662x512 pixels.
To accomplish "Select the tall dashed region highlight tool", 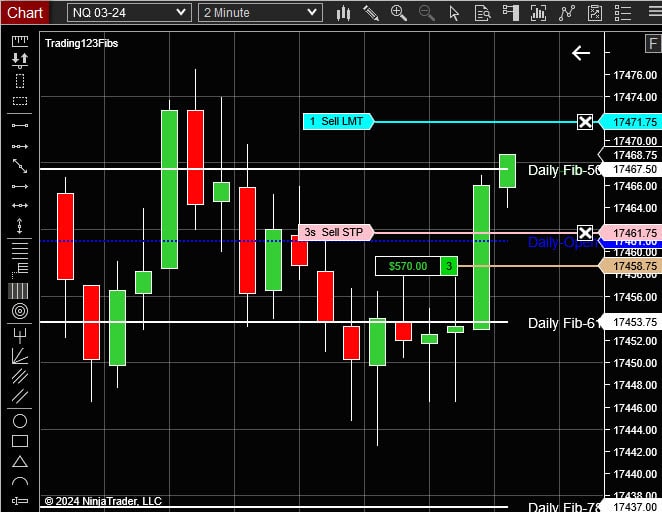I will [20, 81].
